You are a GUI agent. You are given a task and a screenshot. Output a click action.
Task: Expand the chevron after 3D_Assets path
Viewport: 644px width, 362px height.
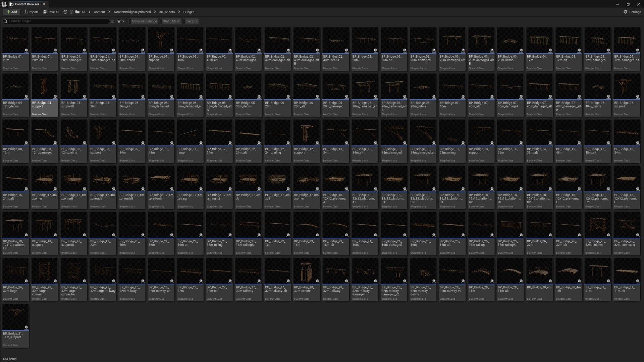pos(179,12)
